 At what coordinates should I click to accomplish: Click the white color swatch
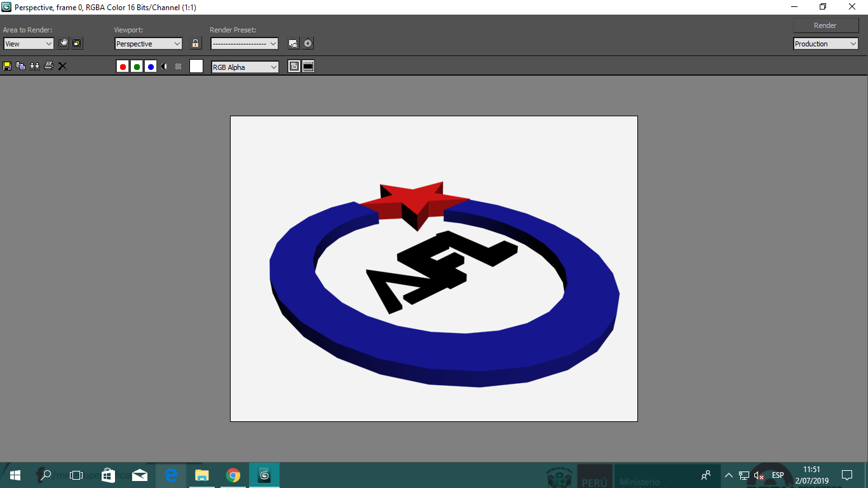[196, 66]
